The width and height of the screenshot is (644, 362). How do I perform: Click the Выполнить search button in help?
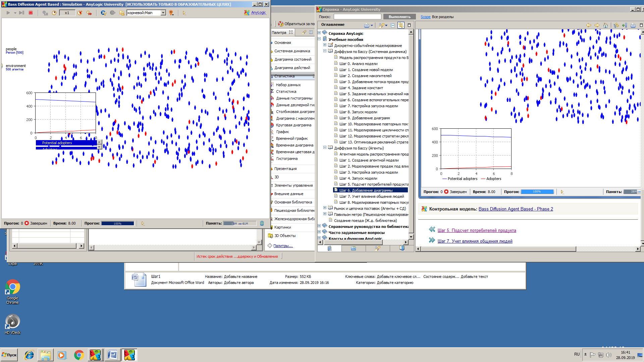pos(399,17)
